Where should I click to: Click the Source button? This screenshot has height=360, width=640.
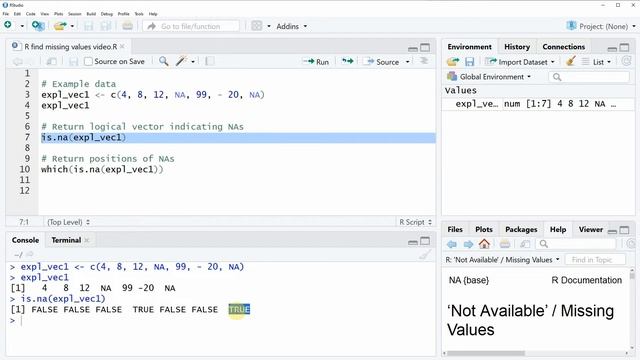click(x=383, y=62)
